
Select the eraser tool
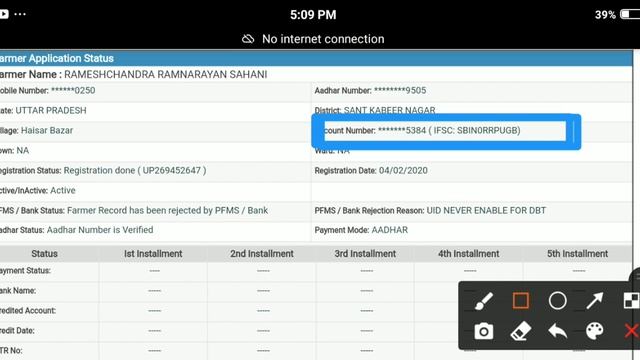pyautogui.click(x=521, y=331)
